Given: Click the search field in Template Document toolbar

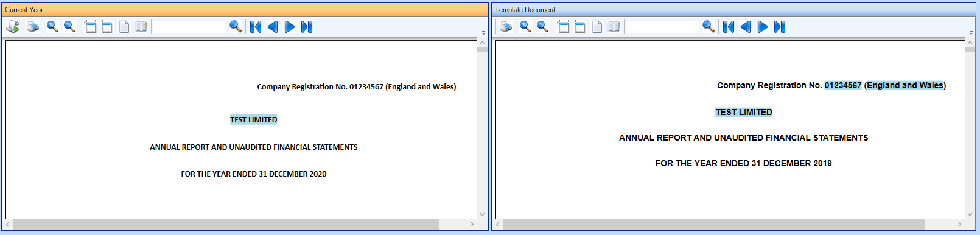Looking at the screenshot, I should tap(663, 27).
